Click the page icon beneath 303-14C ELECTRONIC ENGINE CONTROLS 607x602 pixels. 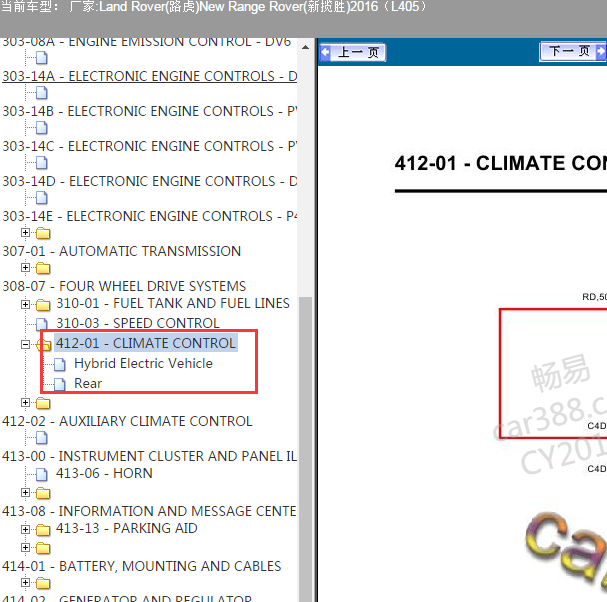[x=42, y=163]
